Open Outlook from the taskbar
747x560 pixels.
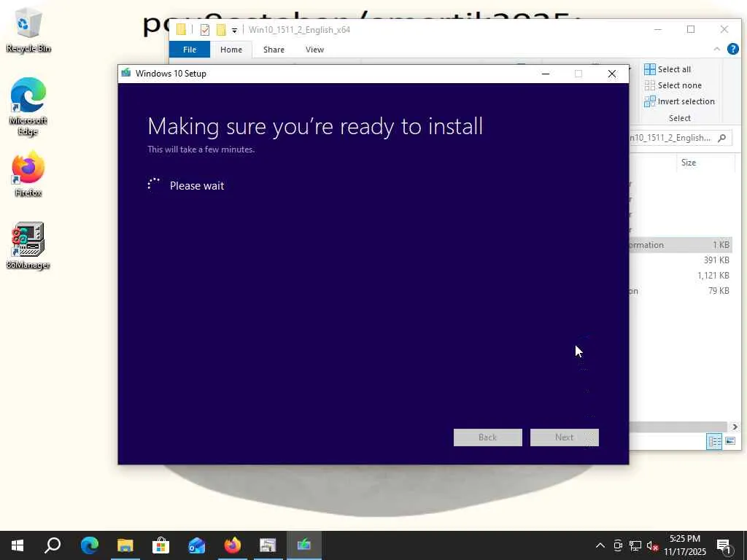196,545
